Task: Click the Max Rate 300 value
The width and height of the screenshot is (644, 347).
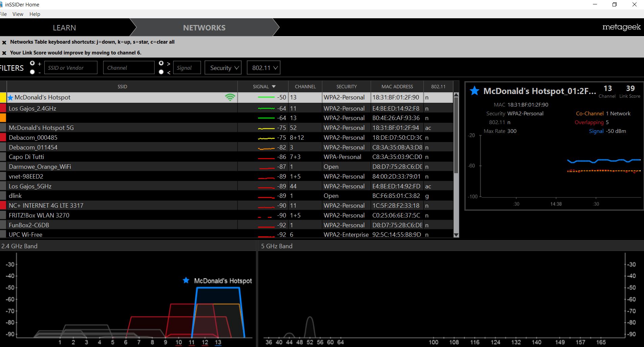Action: pyautogui.click(x=512, y=131)
